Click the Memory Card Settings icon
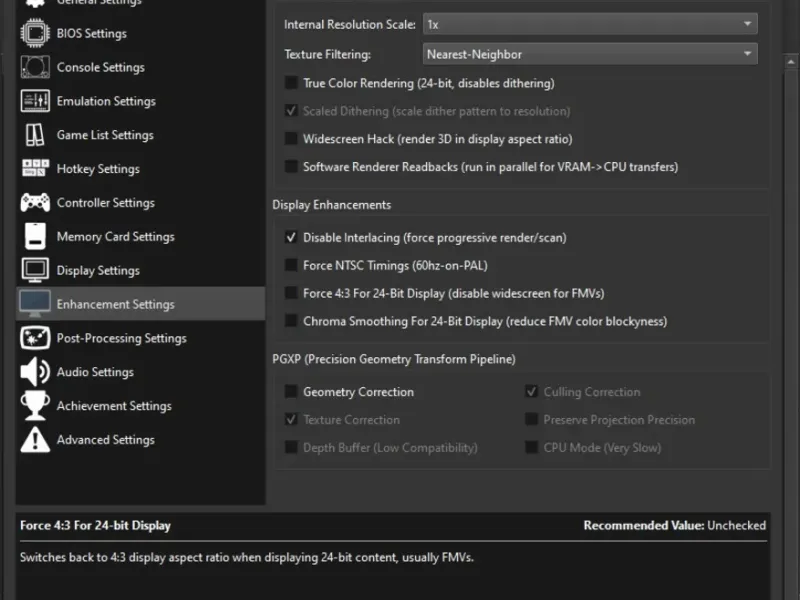 click(x=35, y=237)
